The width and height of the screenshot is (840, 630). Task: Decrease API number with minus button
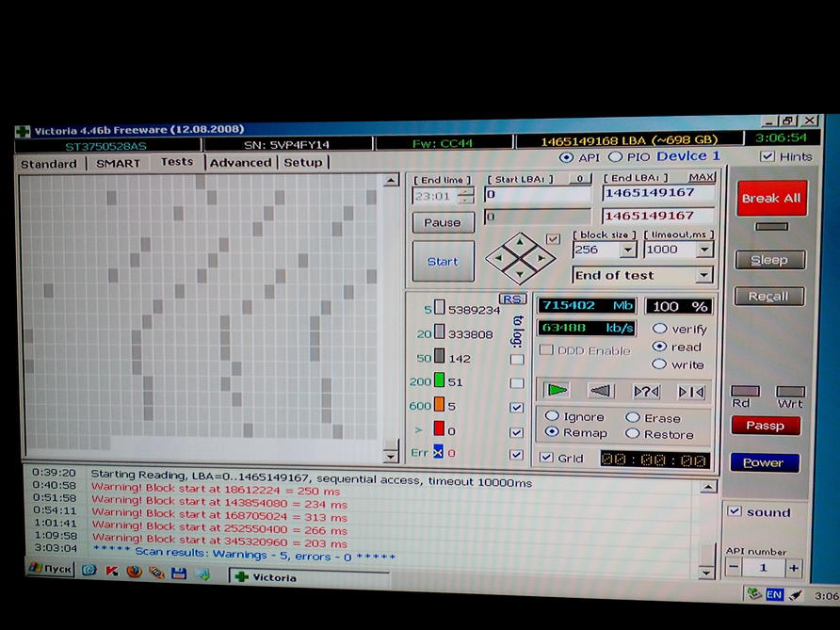[734, 567]
